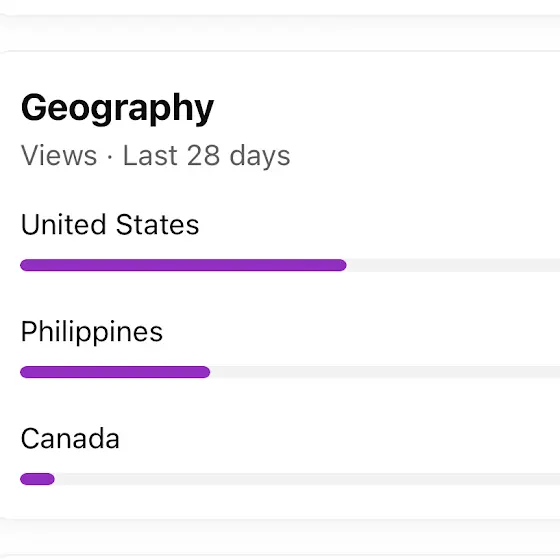Click the word Views in the subtitle

tap(59, 156)
